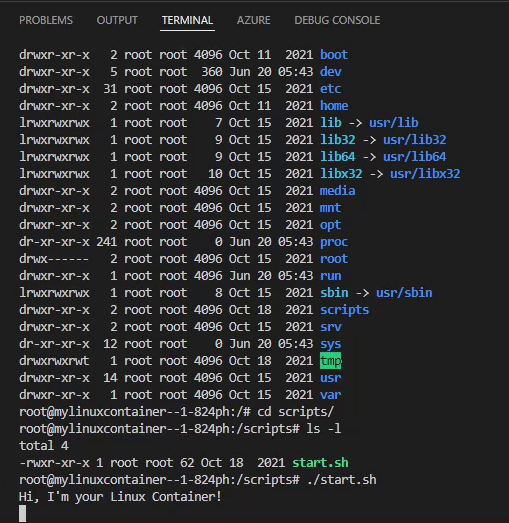Click the terminal cursor block

tap(22, 514)
